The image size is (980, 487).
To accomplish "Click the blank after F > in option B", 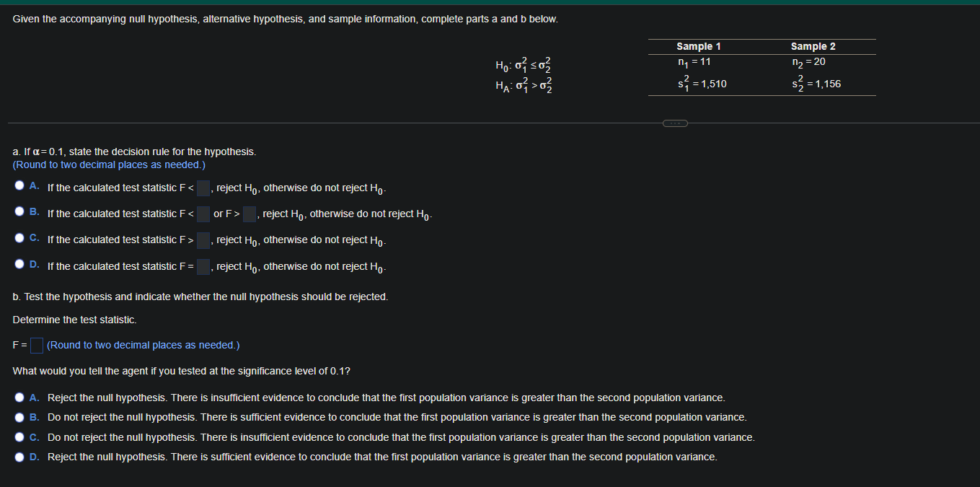I will tap(249, 214).
